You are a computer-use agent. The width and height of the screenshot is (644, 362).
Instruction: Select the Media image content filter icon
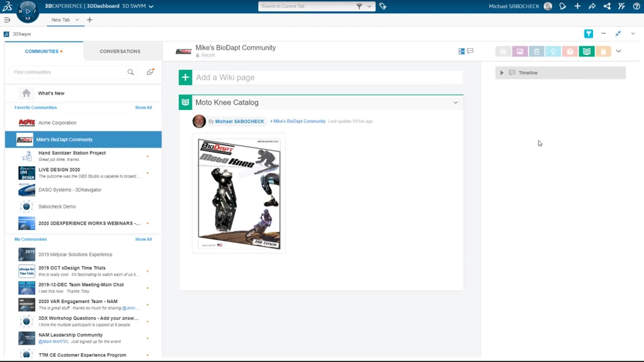(x=520, y=52)
